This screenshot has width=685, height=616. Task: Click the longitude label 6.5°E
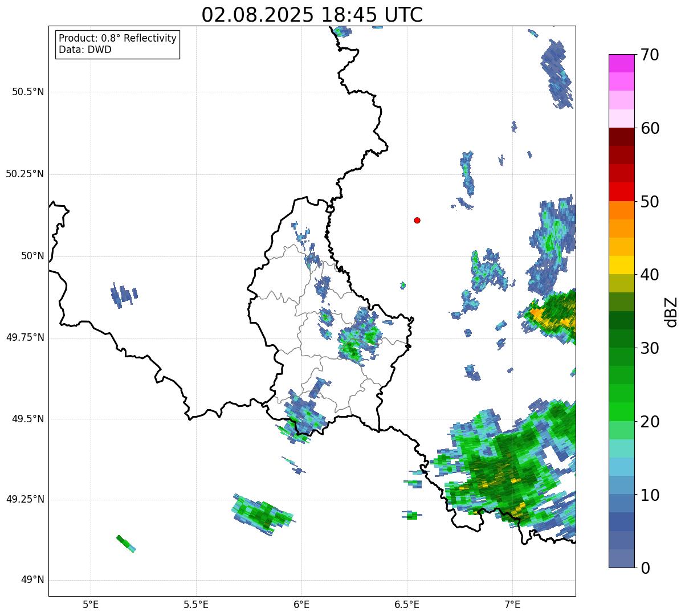[407, 604]
